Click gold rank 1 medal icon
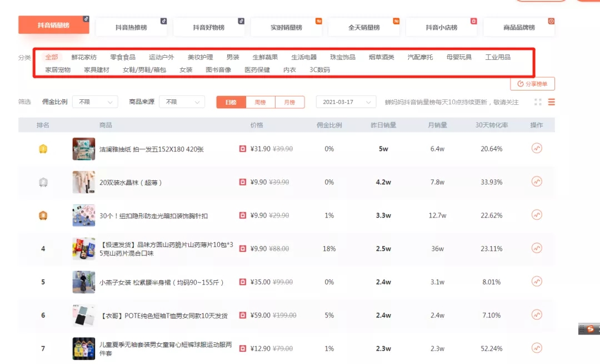 43,149
